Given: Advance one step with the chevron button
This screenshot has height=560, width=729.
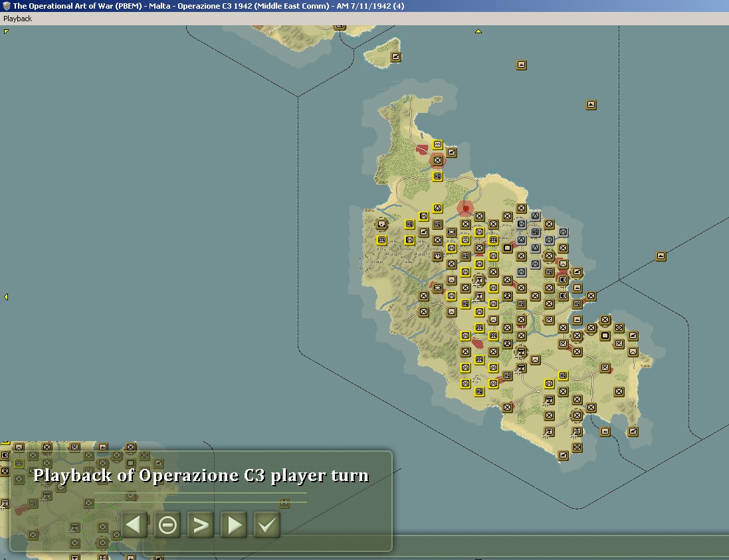Looking at the screenshot, I should click(201, 525).
